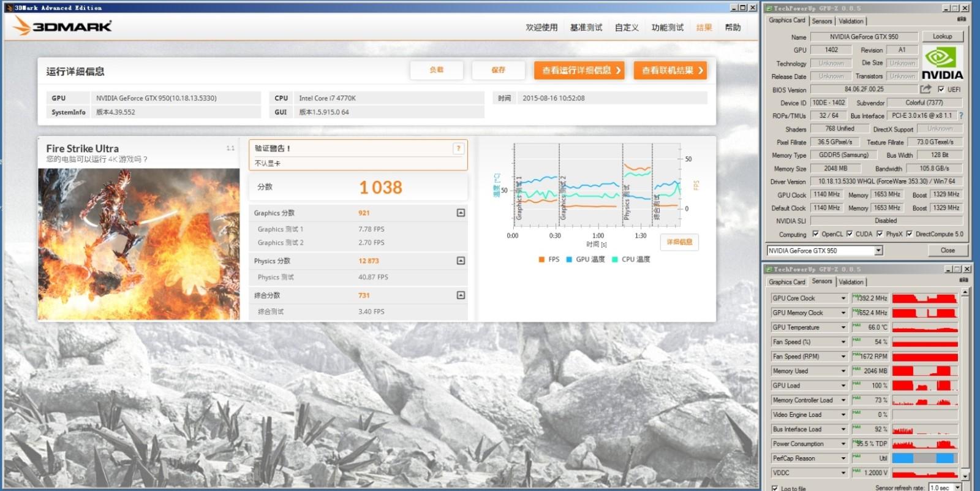Open the Fan Speed (%) sensor dropdown
The image size is (980, 491).
click(843, 342)
